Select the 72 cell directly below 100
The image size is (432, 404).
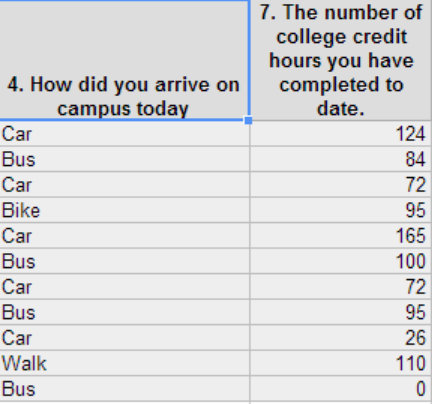click(x=341, y=287)
